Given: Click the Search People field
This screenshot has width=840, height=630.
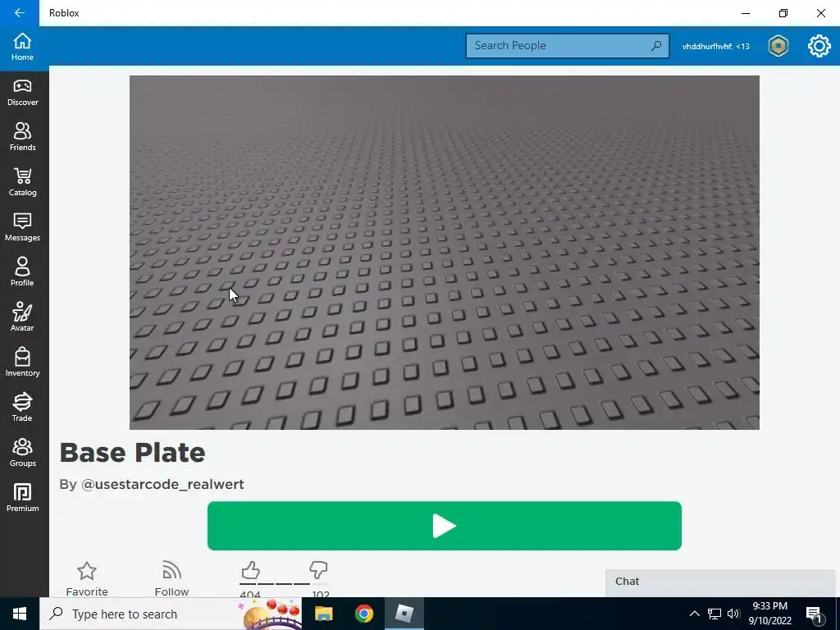Looking at the screenshot, I should pos(568,46).
